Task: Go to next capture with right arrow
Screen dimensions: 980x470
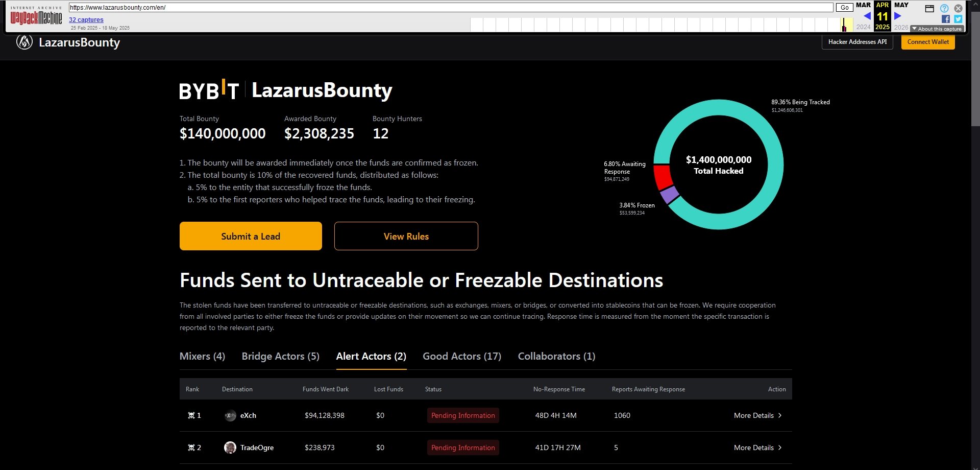Action: coord(898,16)
